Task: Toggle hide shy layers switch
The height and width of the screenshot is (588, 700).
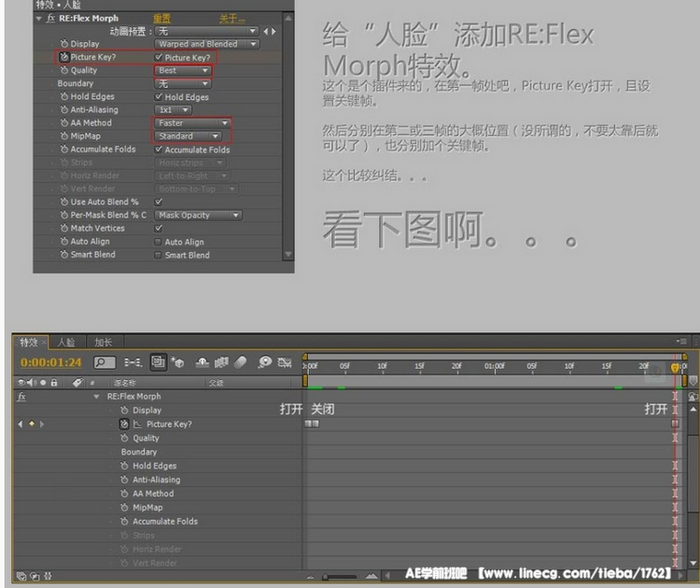Action: click(203, 362)
